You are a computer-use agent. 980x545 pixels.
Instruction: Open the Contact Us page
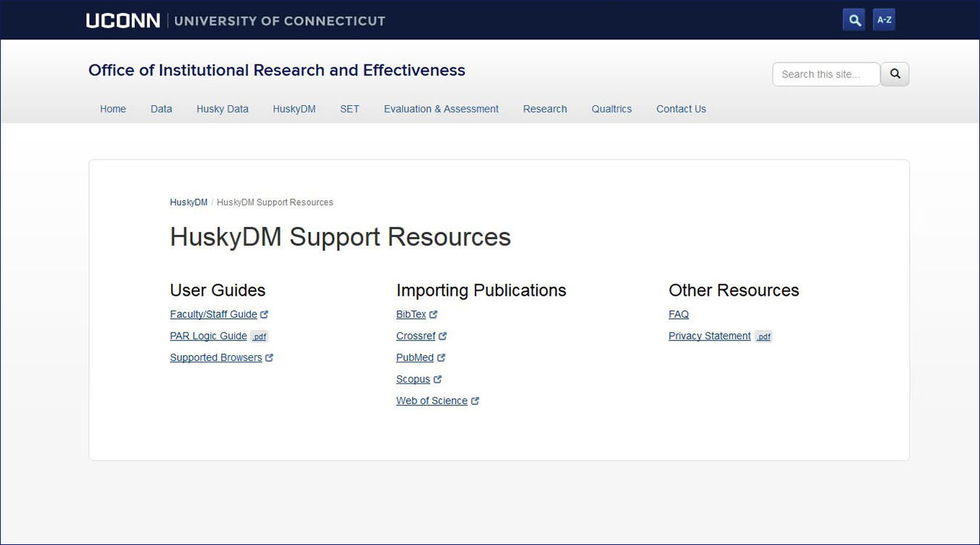click(681, 109)
